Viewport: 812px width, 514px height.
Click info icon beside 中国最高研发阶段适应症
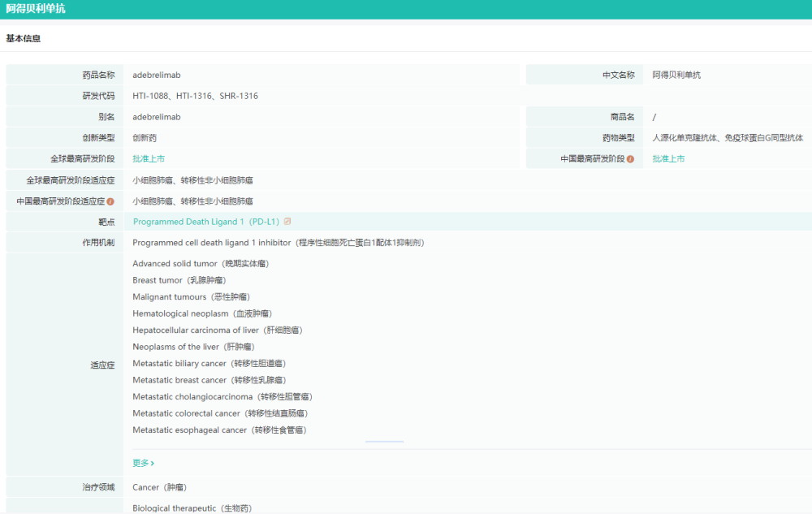[110, 201]
